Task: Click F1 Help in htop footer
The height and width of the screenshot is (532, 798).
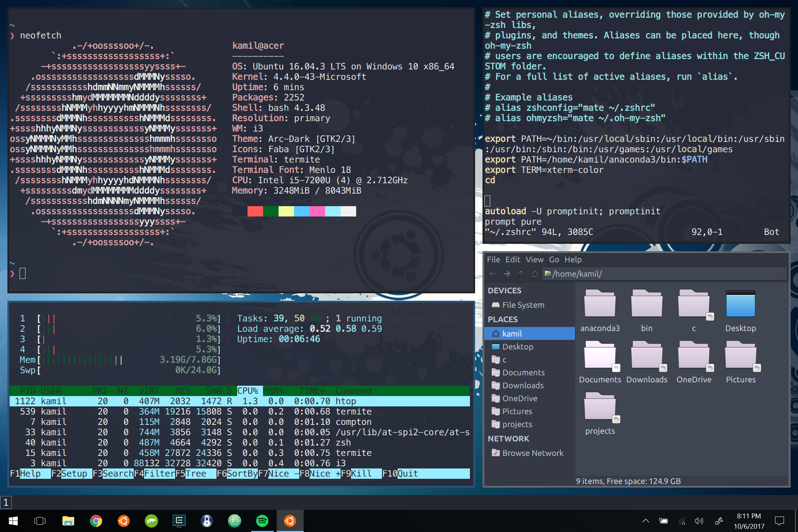Action: coord(30,474)
